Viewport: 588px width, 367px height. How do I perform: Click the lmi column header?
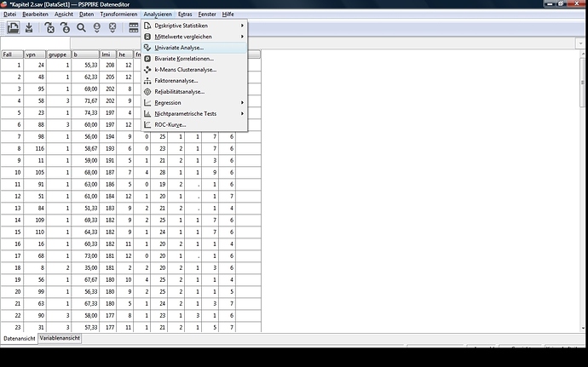(108, 54)
